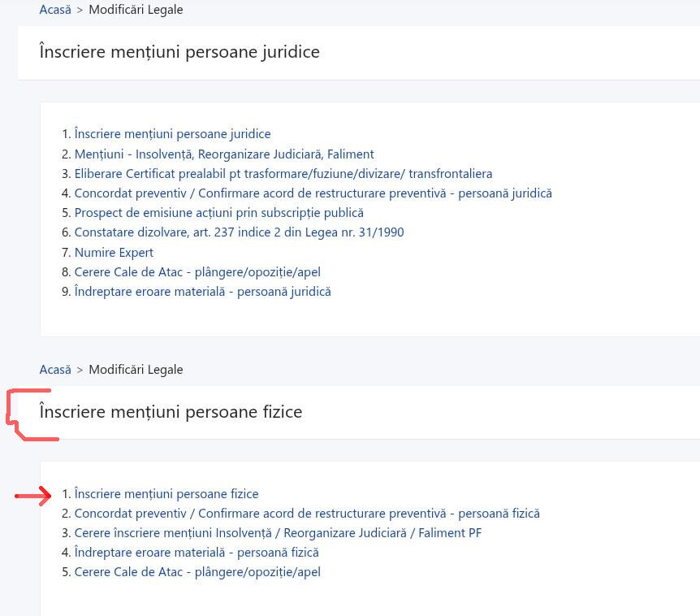Screen dimensions: 700x616
Task: Open 'Cerere Cale de Atac' in persoane juridice list
Action: (202, 272)
